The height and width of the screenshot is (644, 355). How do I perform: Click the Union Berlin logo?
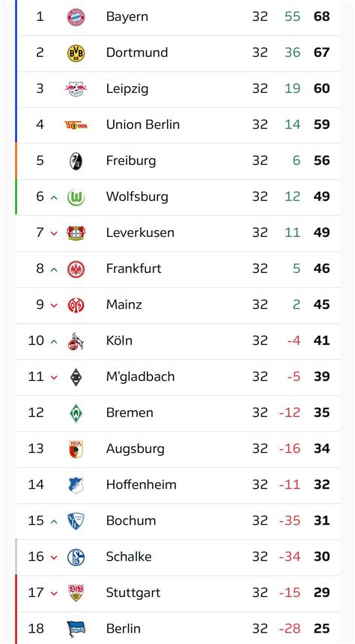click(76, 125)
